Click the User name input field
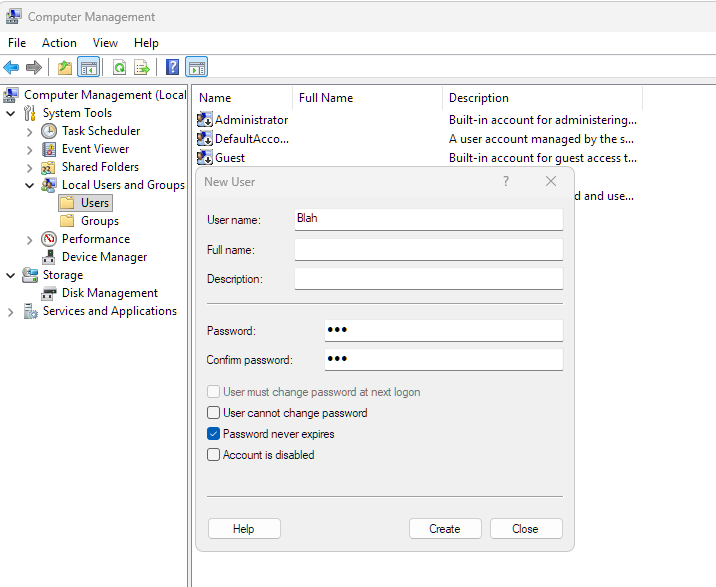Image resolution: width=716 pixels, height=587 pixels. 429,219
